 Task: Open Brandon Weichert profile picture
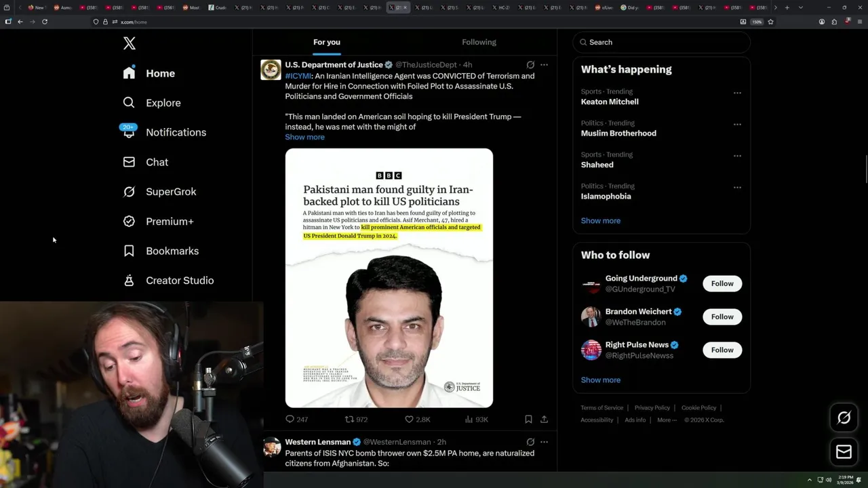point(591,317)
